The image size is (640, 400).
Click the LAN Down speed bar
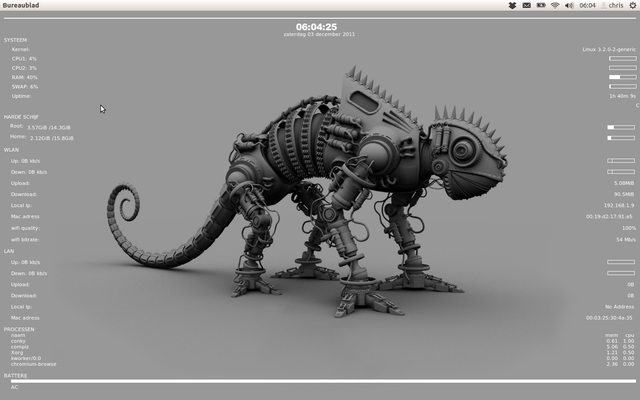621,273
